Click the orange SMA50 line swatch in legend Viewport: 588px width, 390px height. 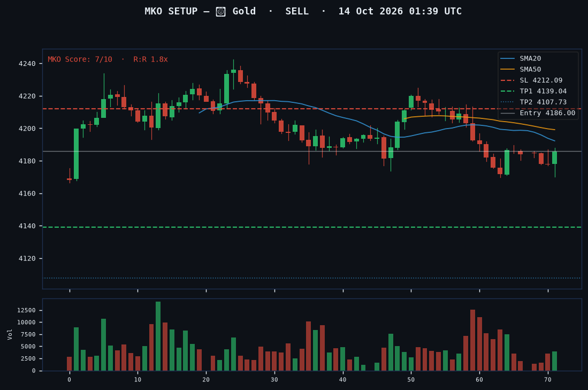(507, 69)
